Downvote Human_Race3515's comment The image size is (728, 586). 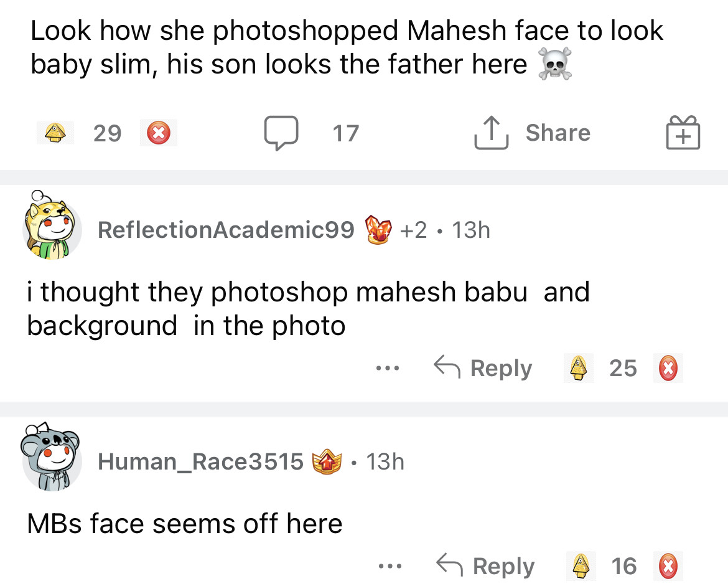click(x=668, y=566)
